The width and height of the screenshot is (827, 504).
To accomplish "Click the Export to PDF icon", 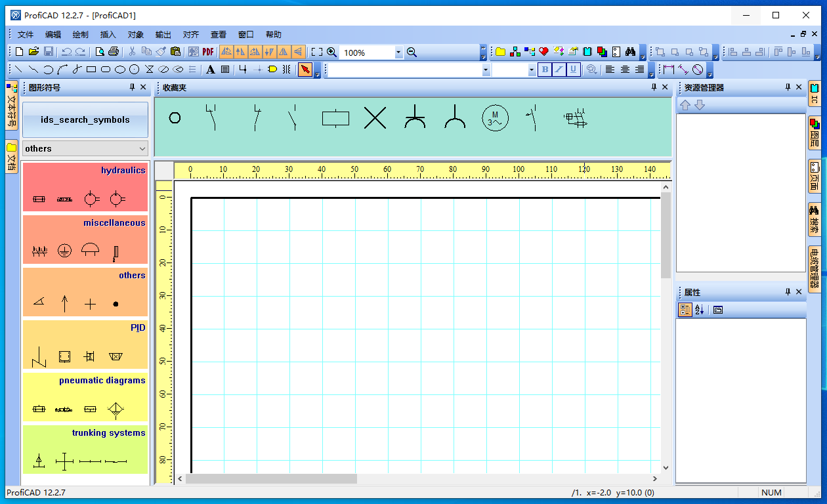I will (208, 52).
